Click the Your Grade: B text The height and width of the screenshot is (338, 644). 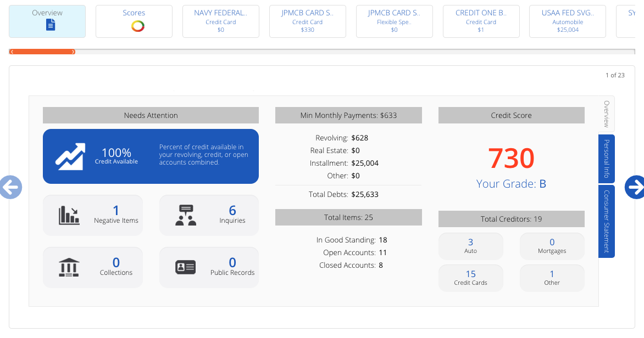[x=512, y=184]
